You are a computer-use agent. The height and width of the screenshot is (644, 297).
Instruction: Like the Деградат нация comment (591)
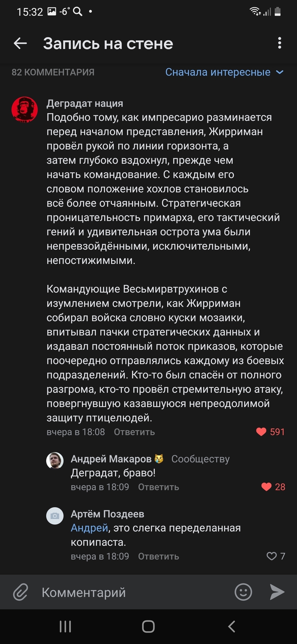click(x=261, y=432)
